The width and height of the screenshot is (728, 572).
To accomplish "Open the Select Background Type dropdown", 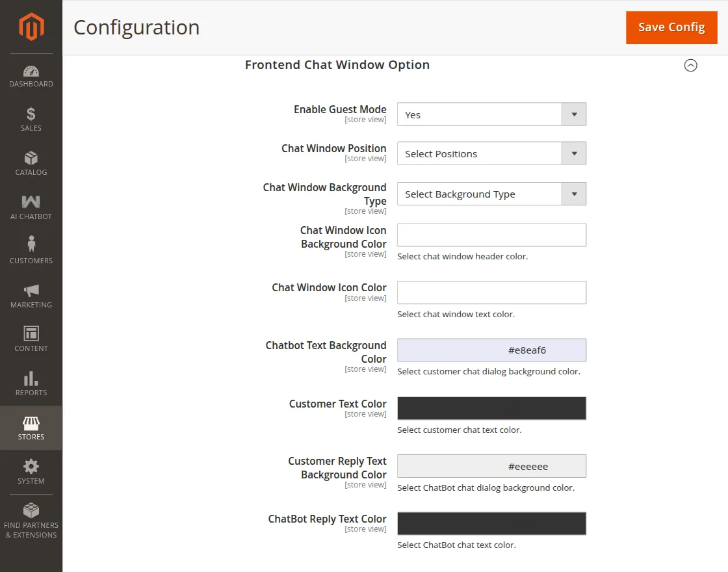I will (x=491, y=193).
